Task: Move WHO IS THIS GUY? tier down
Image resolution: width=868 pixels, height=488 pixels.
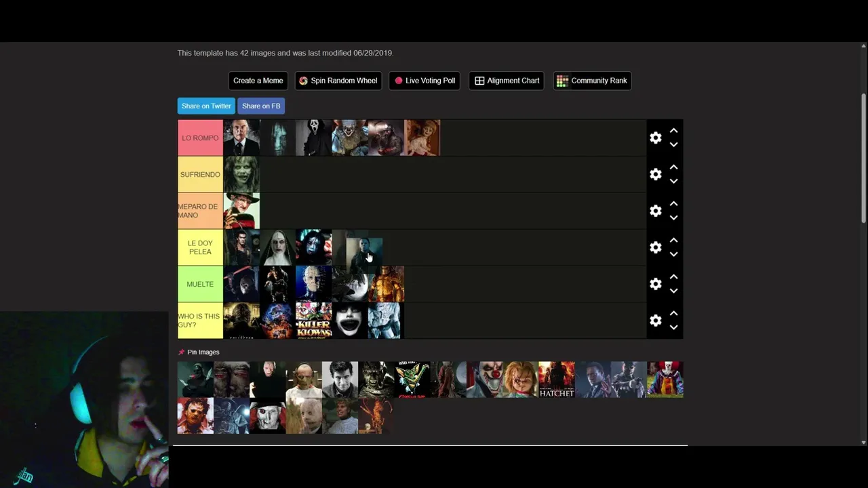Action: click(673, 327)
